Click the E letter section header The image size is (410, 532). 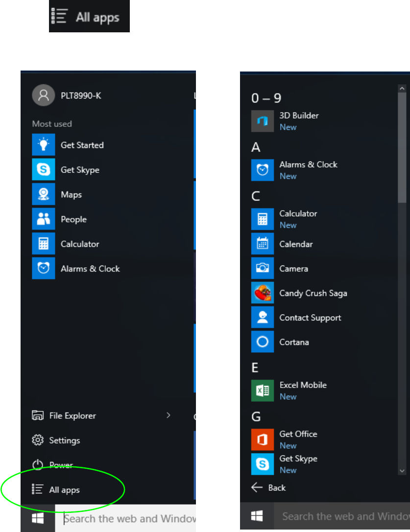tap(255, 367)
